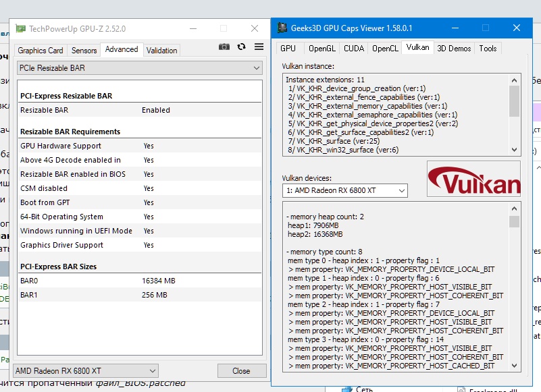The image size is (541, 392).
Task: Click the GPU Caps Viewer title bar icon
Action: tap(282, 28)
